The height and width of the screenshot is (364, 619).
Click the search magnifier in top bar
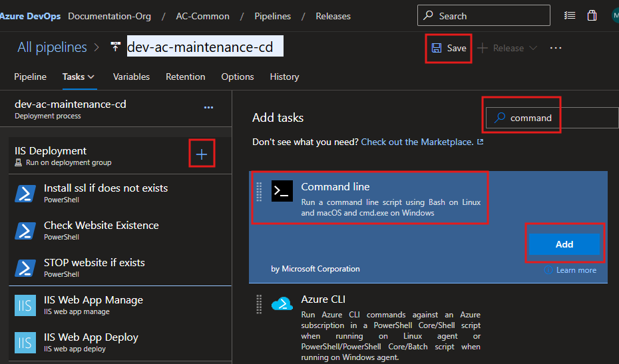tap(428, 15)
